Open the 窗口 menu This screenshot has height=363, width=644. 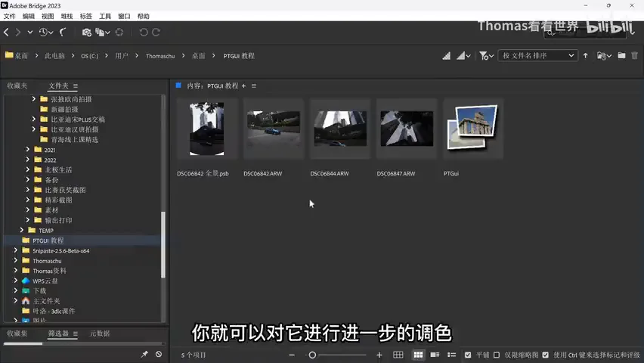point(124,16)
